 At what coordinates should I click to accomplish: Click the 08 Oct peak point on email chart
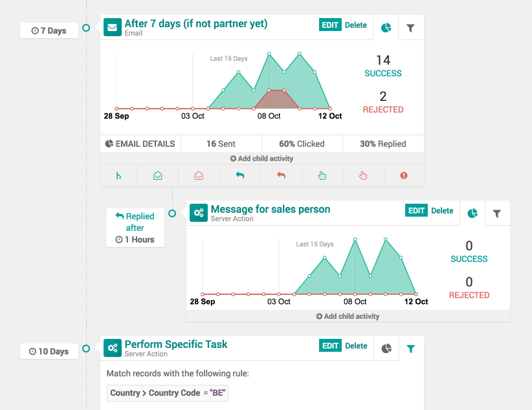(269, 54)
